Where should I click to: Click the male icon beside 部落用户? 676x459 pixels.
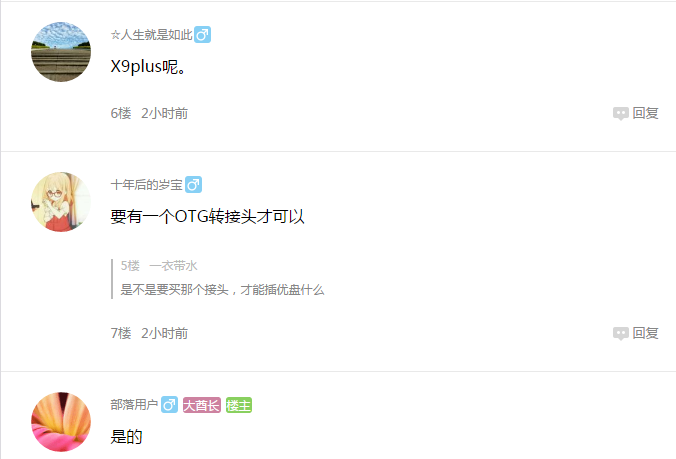click(169, 405)
